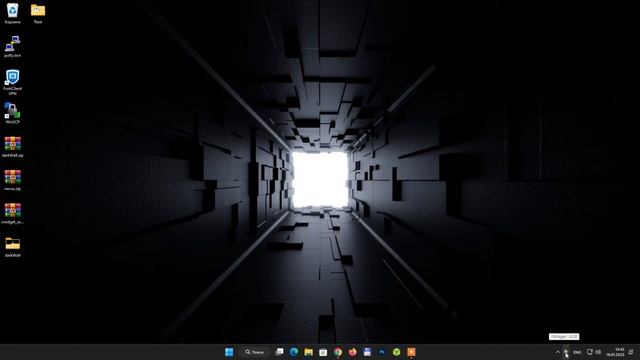The image size is (640, 360).
Task: Select the darkWall folder icon
Action: (x=13, y=247)
